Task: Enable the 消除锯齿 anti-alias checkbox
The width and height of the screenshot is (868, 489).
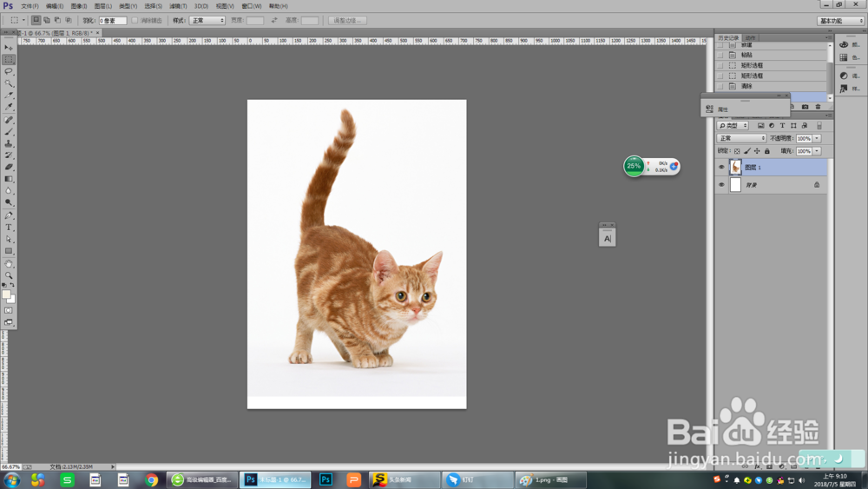Action: click(135, 21)
